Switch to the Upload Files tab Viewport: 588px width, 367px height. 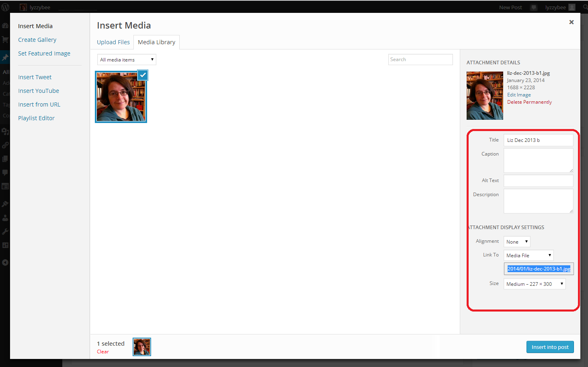pyautogui.click(x=113, y=42)
